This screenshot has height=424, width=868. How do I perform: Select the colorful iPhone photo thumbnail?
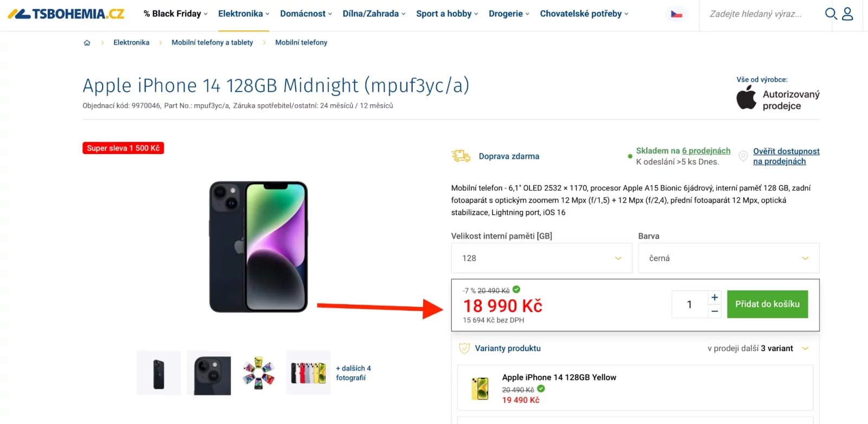(x=258, y=373)
